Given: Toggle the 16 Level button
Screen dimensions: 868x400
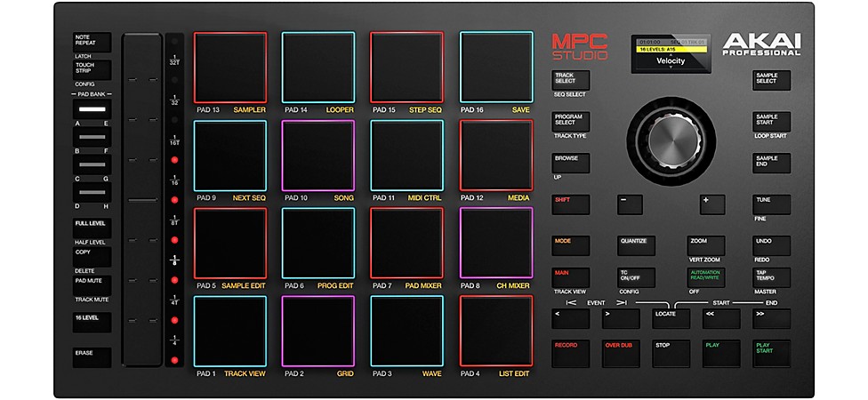Looking at the screenshot, I should [x=92, y=323].
